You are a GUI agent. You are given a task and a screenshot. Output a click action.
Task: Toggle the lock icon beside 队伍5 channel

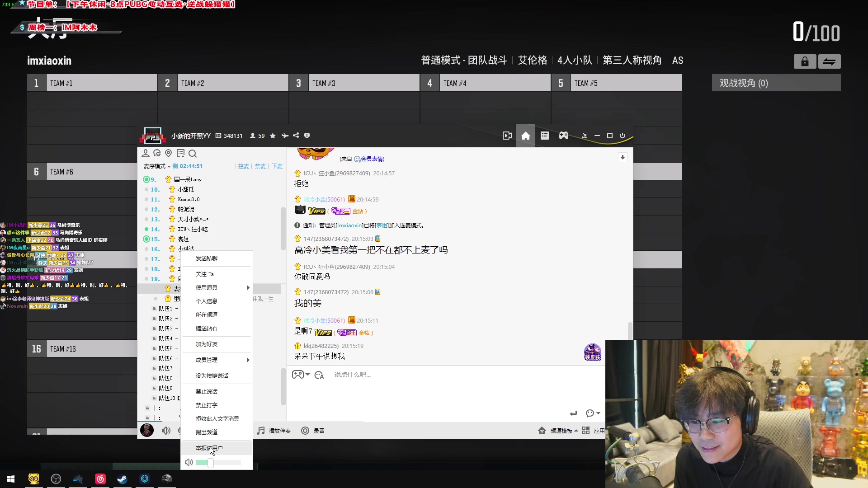tap(154, 348)
